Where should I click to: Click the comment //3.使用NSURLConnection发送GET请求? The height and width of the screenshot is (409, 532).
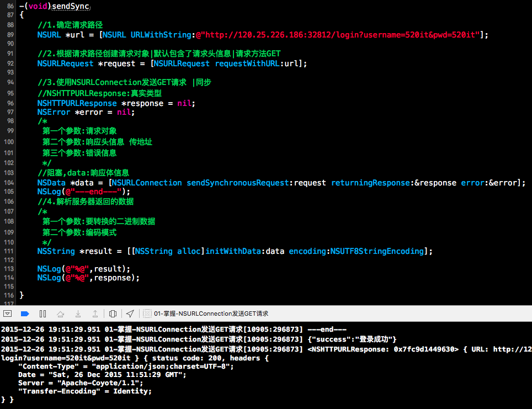tap(112, 82)
